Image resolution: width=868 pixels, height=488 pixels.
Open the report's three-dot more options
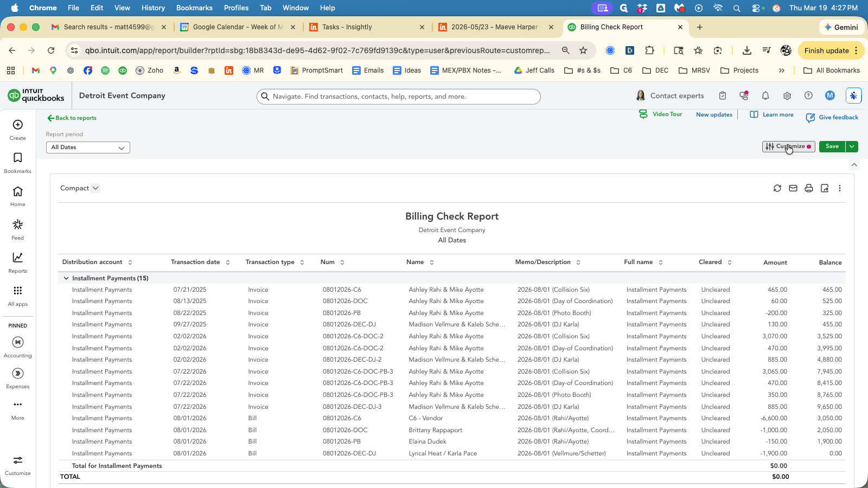click(x=840, y=188)
